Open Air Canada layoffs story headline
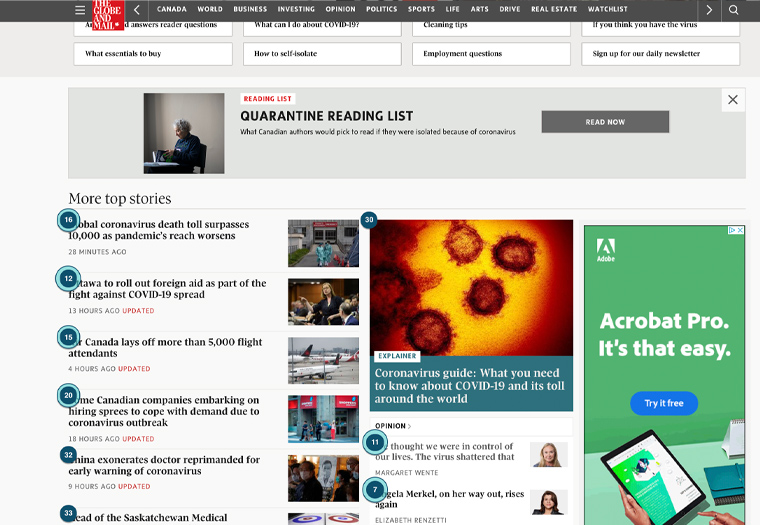The height and width of the screenshot is (525, 760). coord(165,348)
